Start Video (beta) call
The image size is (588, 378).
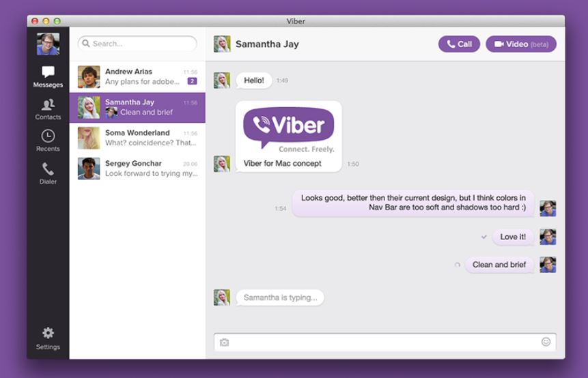tap(521, 44)
